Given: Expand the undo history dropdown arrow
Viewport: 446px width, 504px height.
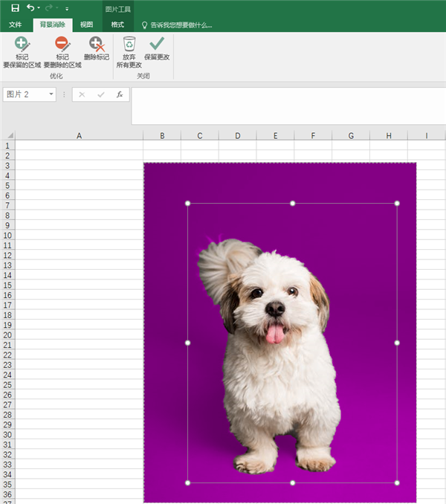Looking at the screenshot, I should (39, 8).
